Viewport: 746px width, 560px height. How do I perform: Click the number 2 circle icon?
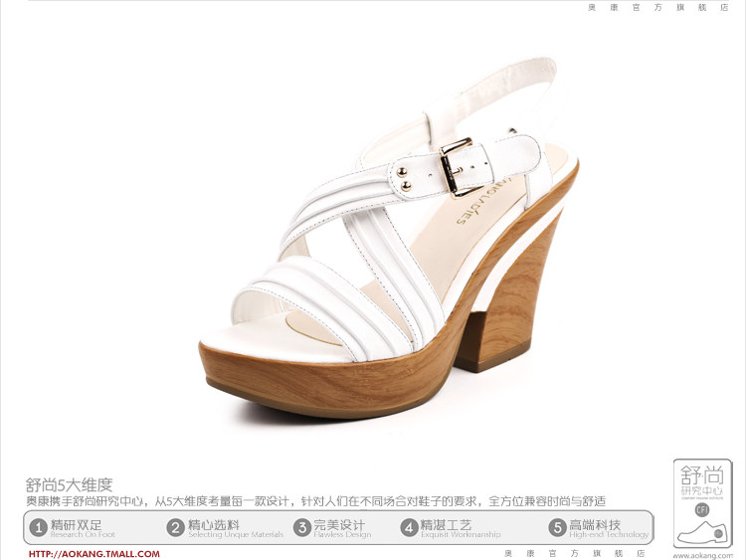175,527
